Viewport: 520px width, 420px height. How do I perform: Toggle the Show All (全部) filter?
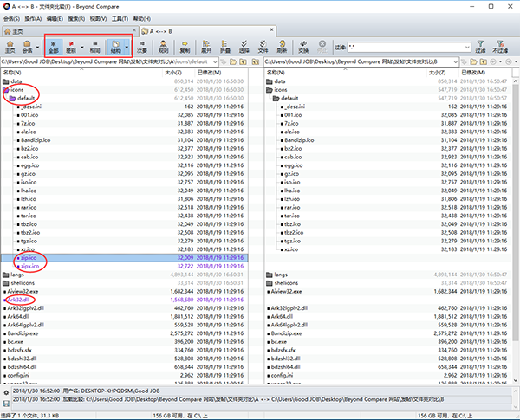coord(54,47)
